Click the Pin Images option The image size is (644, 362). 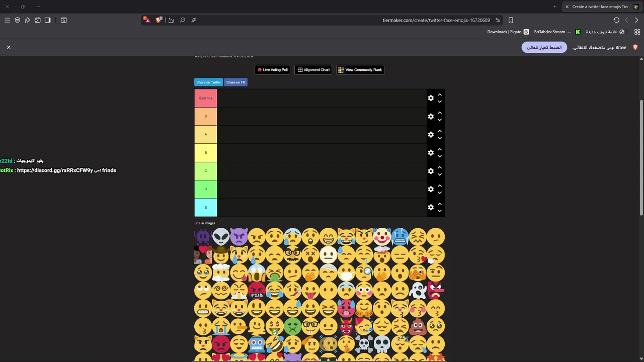point(205,223)
